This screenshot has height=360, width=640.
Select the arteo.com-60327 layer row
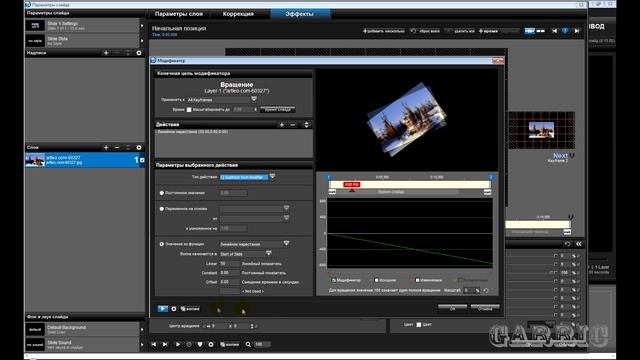click(x=84, y=160)
